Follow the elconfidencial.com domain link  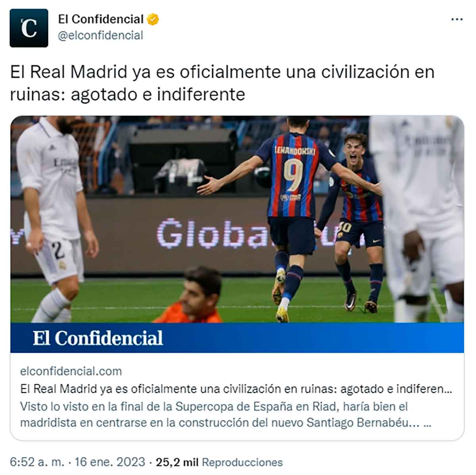click(x=71, y=371)
